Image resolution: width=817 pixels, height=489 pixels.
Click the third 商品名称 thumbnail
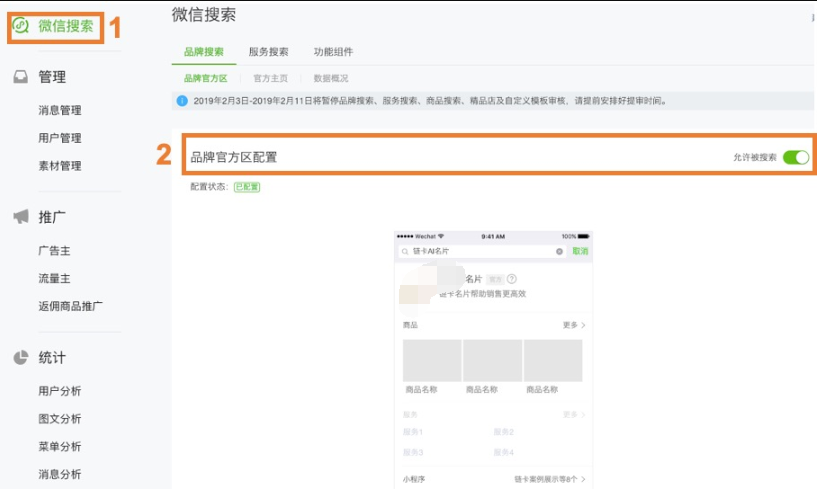click(x=553, y=360)
